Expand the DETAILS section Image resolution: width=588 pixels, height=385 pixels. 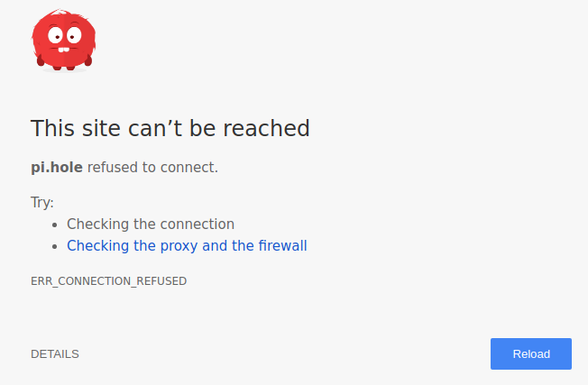point(55,353)
